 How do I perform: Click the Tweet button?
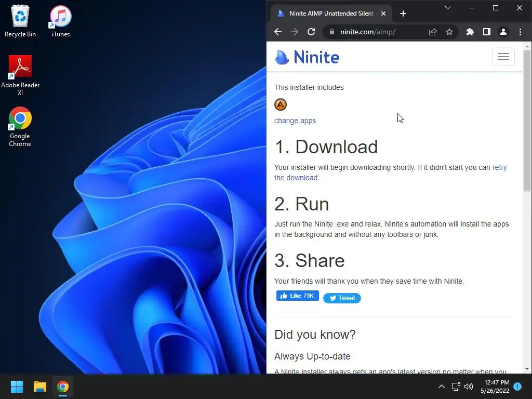[x=342, y=298]
